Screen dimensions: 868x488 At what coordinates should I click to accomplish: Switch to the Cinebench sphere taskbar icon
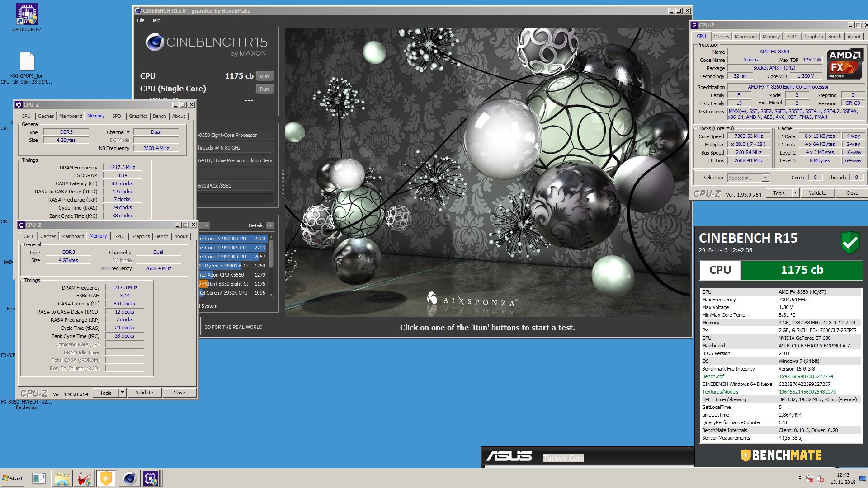(x=129, y=479)
